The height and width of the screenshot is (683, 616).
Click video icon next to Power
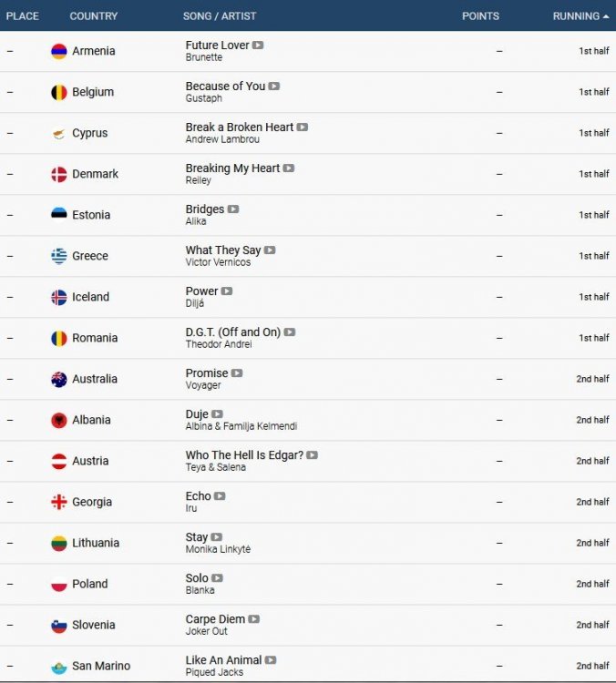point(227,291)
